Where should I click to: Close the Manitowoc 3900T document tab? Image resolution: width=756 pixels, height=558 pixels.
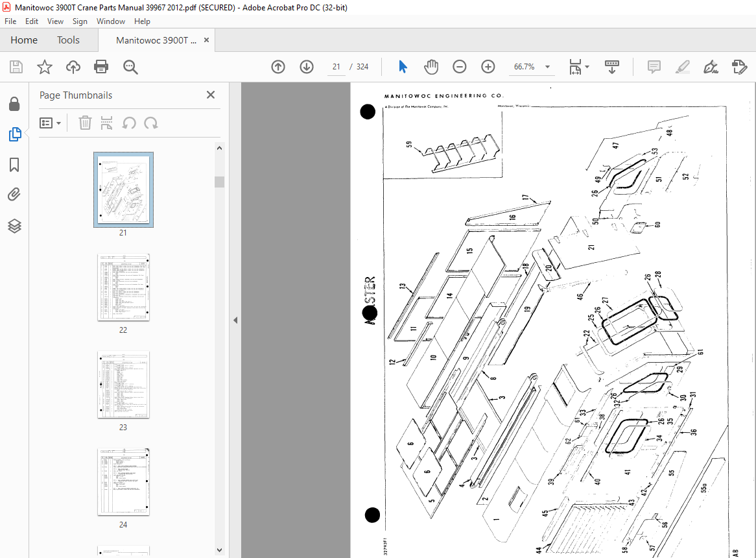pos(206,40)
